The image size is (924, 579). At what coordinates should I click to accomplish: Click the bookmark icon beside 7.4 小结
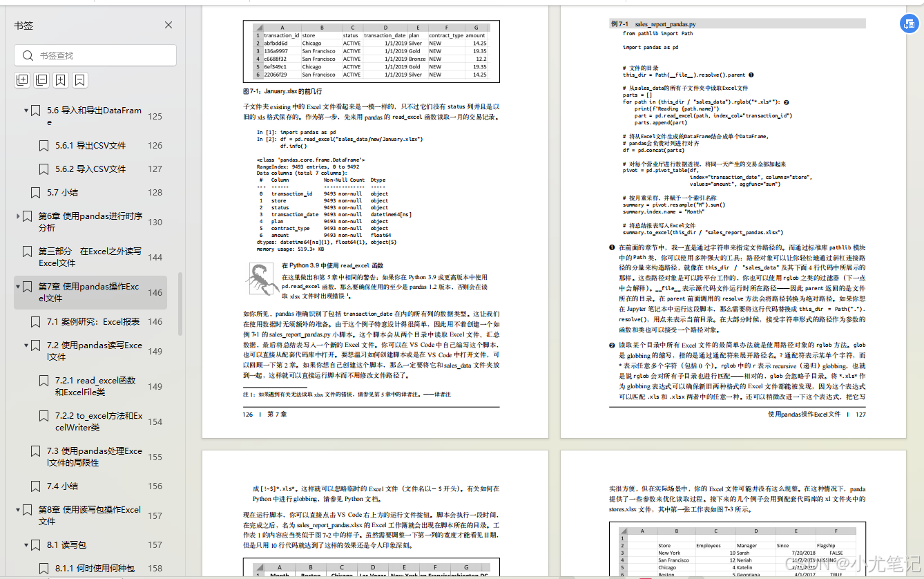tap(35, 486)
